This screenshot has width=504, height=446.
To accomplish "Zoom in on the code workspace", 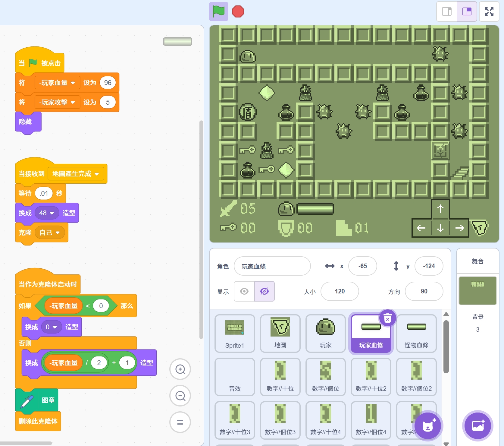I will [180, 369].
